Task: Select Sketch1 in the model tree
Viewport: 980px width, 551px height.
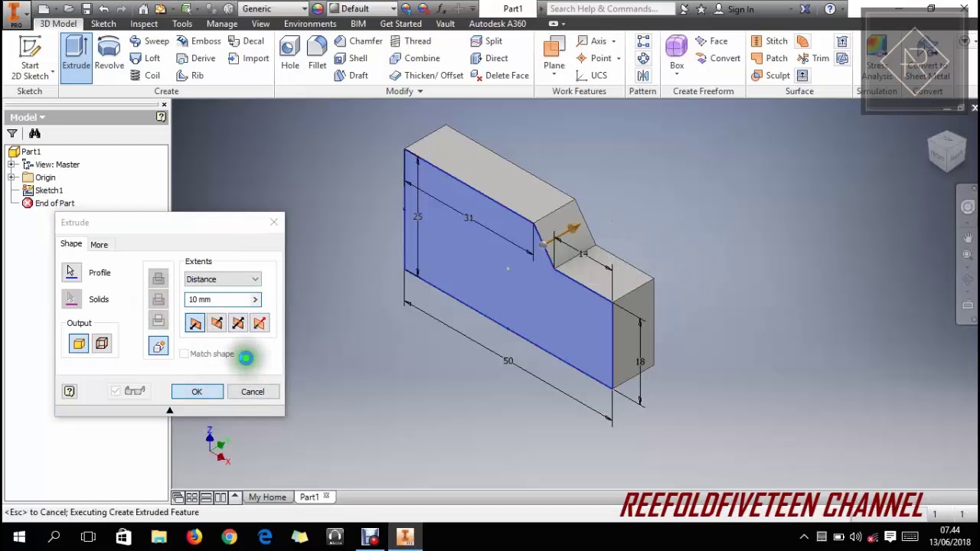Action: tap(49, 191)
